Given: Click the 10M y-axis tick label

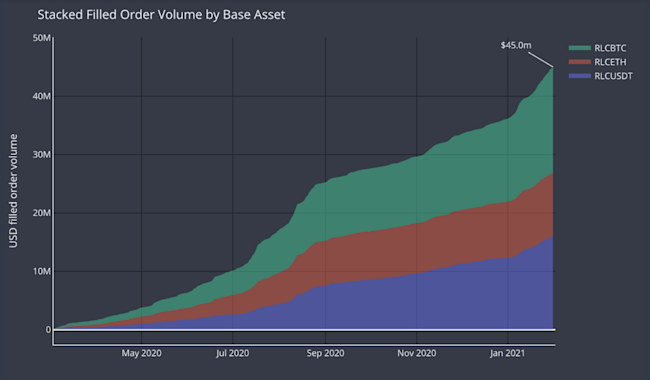Looking at the screenshot, I should (x=41, y=271).
